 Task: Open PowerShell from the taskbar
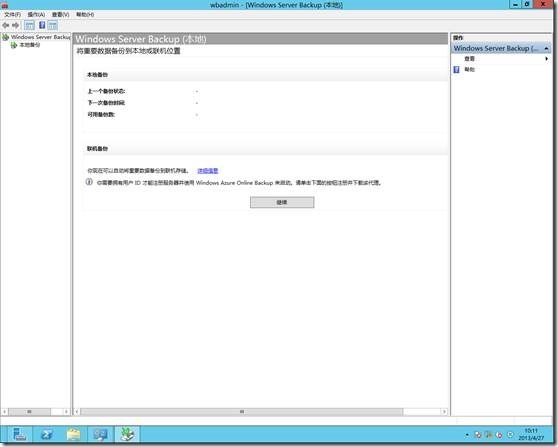47,435
